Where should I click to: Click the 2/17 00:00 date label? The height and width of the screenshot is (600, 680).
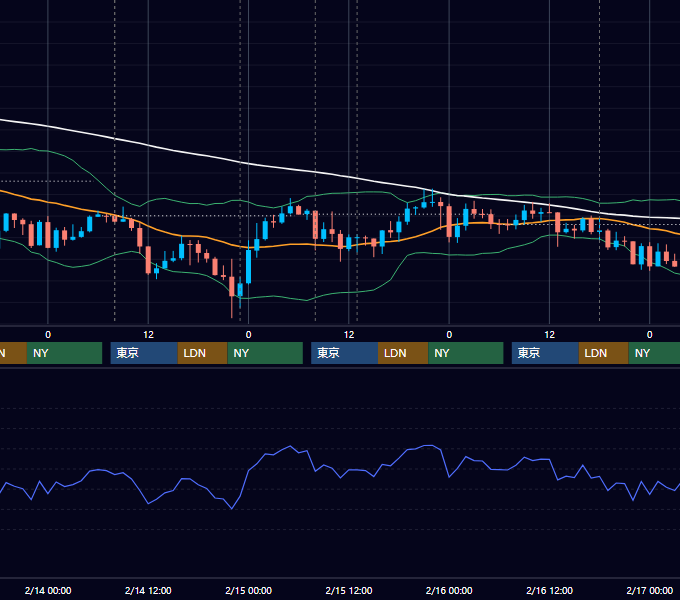tap(650, 590)
